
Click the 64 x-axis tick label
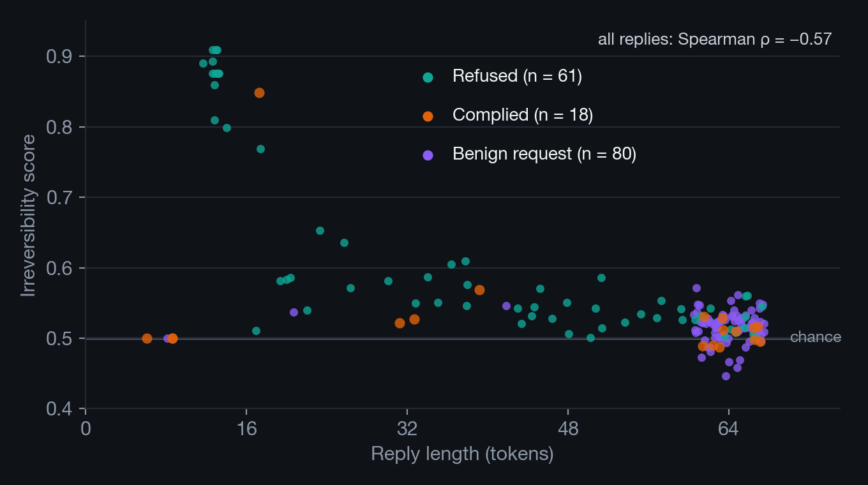728,429
